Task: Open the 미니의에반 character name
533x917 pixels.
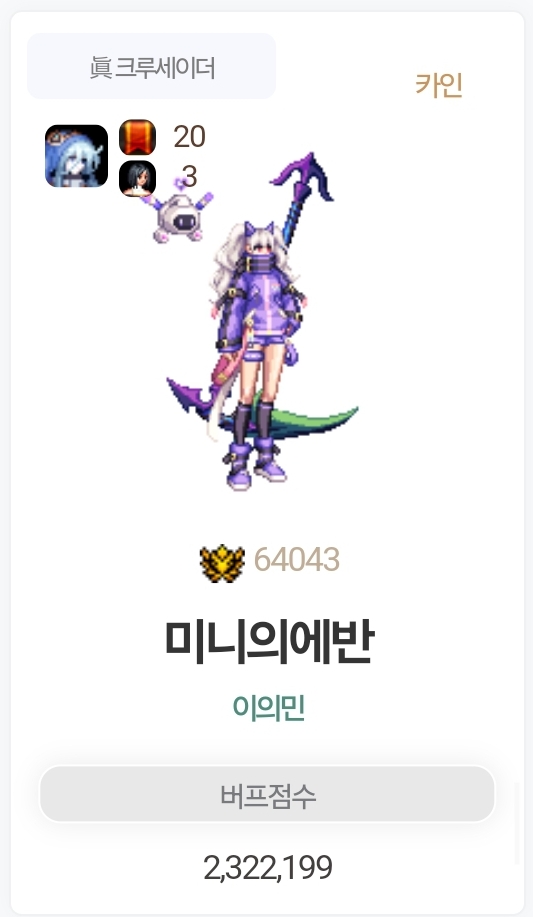Action: (269, 642)
